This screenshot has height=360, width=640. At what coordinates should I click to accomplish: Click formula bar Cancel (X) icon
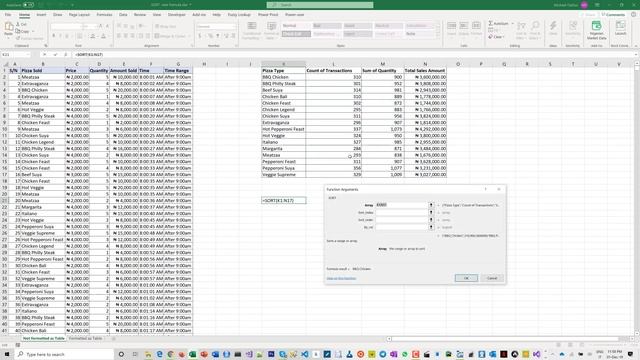tap(44, 54)
